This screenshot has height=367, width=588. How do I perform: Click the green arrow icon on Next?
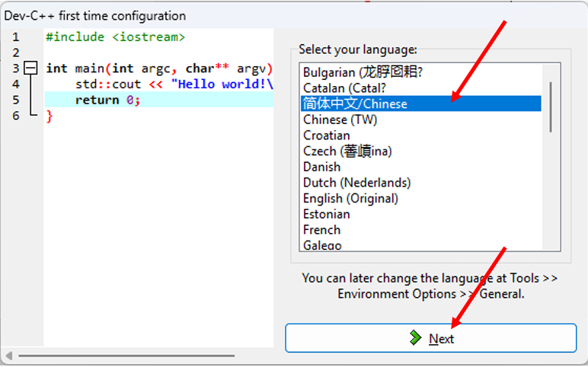click(415, 338)
